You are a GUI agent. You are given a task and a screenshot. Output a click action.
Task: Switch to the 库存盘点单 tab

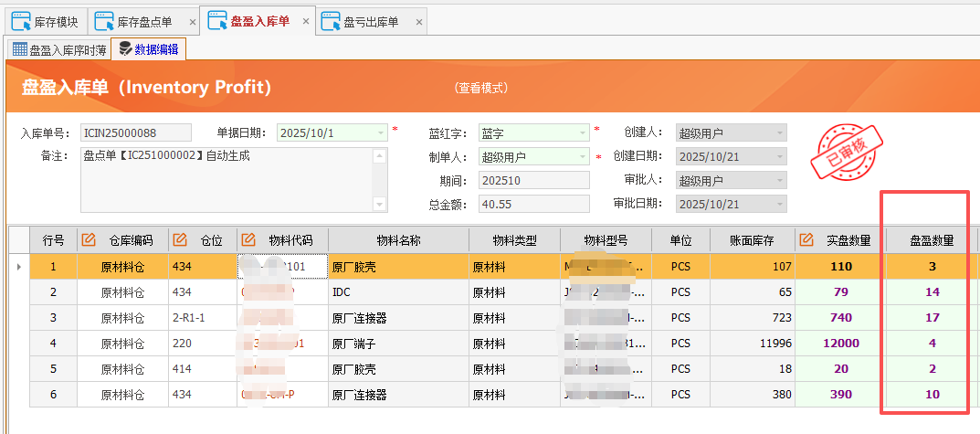pos(143,23)
